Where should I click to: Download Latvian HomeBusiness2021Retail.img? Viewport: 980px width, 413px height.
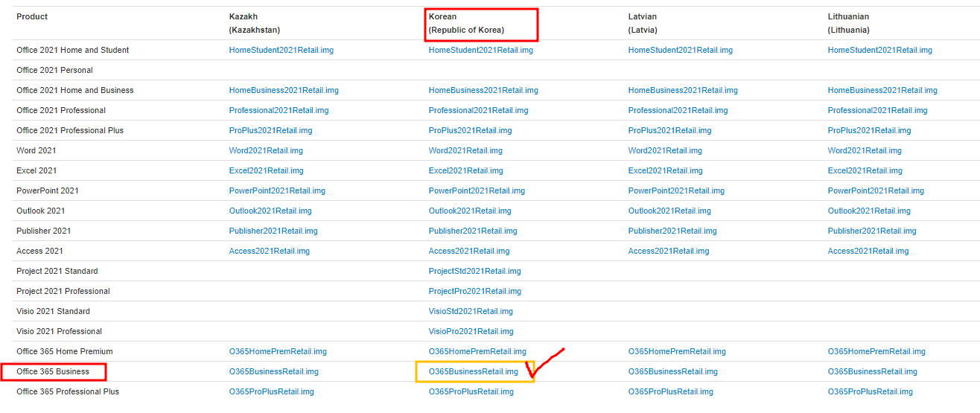tap(683, 90)
